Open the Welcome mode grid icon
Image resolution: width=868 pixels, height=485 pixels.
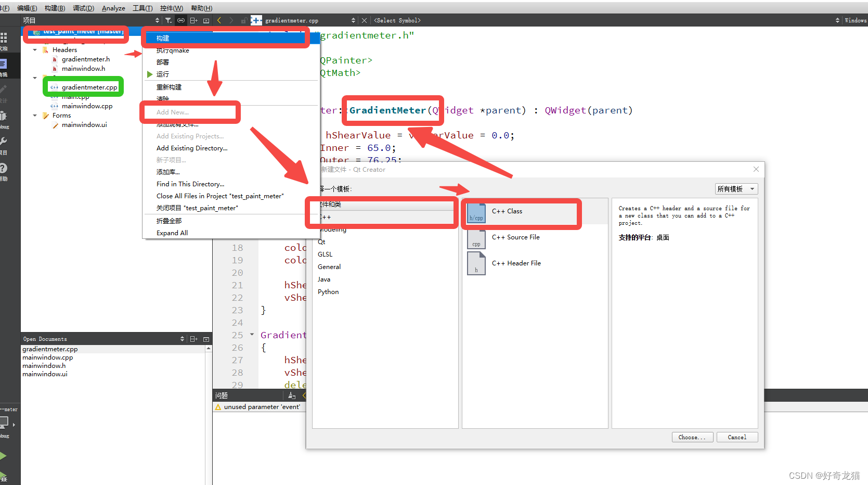[4, 38]
